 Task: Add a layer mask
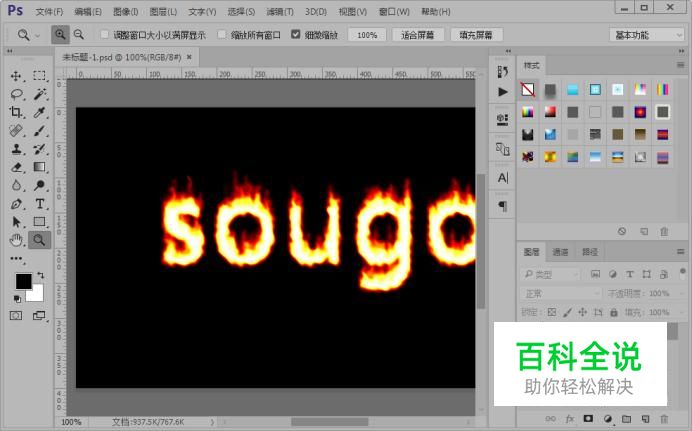pyautogui.click(x=588, y=418)
